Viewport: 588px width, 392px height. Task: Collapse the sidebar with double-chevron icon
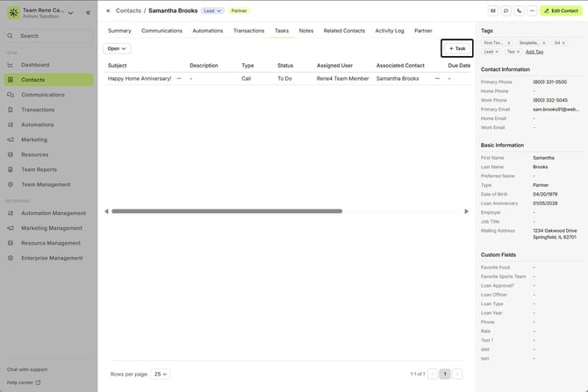pyautogui.click(x=88, y=13)
